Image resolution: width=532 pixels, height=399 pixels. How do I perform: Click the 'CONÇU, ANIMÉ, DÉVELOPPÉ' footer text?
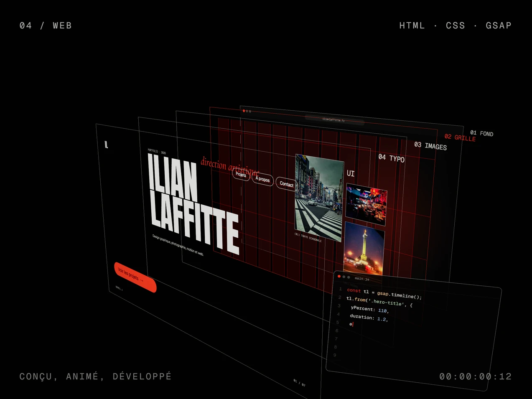pos(96,376)
